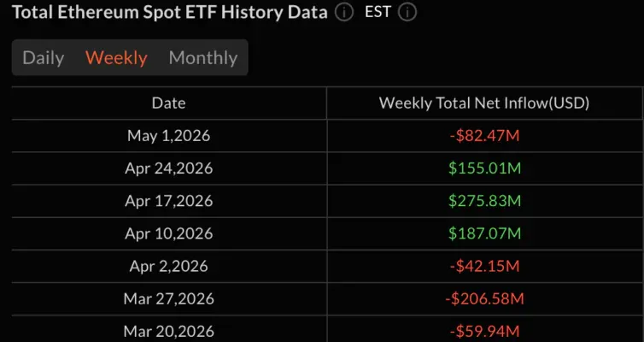Select the May 1,2026 date cell
The image size is (644, 342).
tap(169, 135)
